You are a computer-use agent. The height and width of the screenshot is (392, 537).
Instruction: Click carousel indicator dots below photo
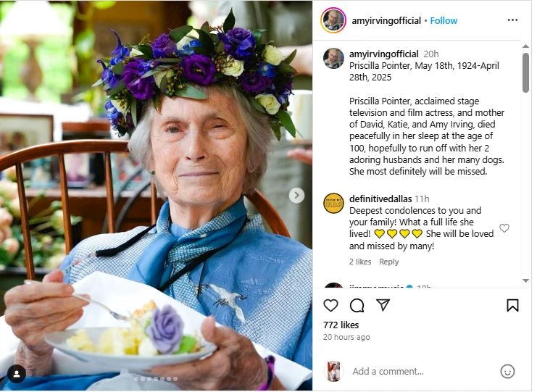point(155,379)
